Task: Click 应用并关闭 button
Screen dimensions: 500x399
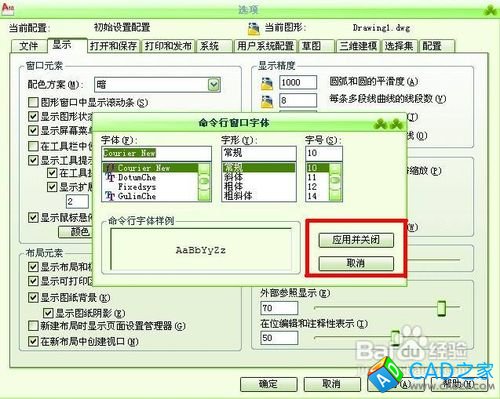Action: tap(356, 240)
